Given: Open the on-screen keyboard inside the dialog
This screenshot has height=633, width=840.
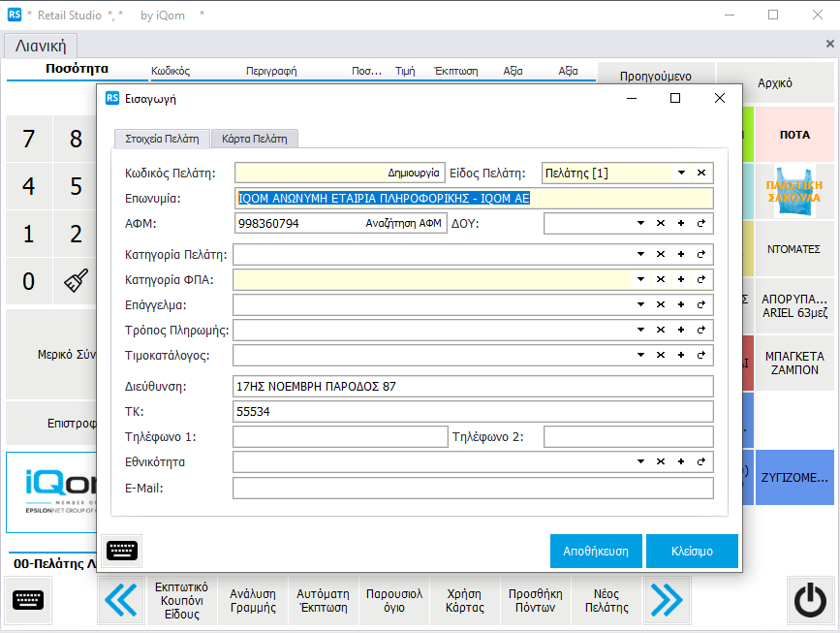Looking at the screenshot, I should 122,551.
